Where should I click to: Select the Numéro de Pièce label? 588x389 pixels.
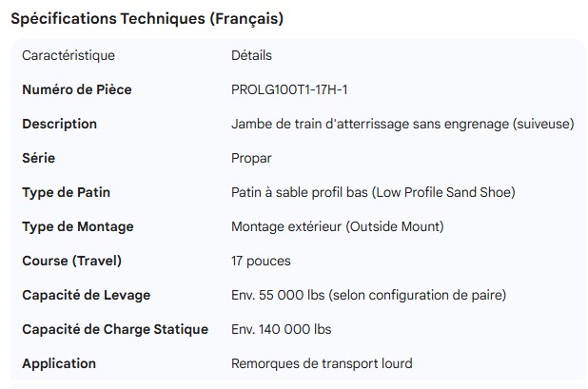tap(76, 89)
